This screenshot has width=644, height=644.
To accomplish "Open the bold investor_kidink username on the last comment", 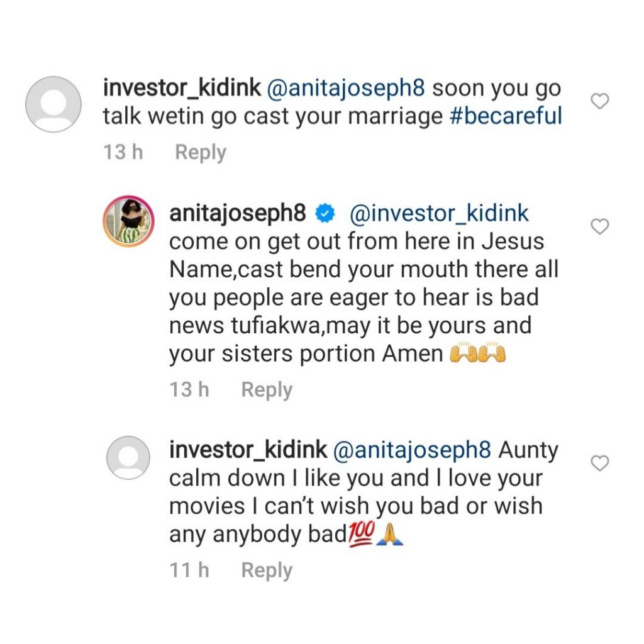I will point(248,450).
